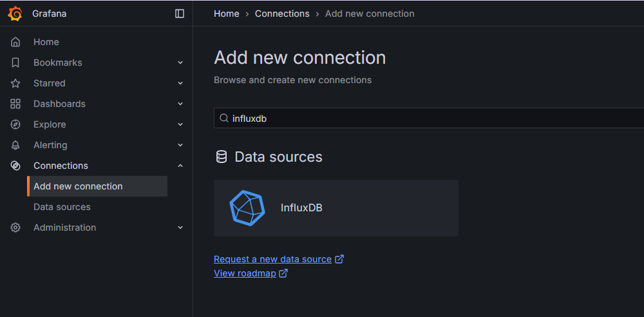Expand the Alerting section chevron

click(x=180, y=145)
